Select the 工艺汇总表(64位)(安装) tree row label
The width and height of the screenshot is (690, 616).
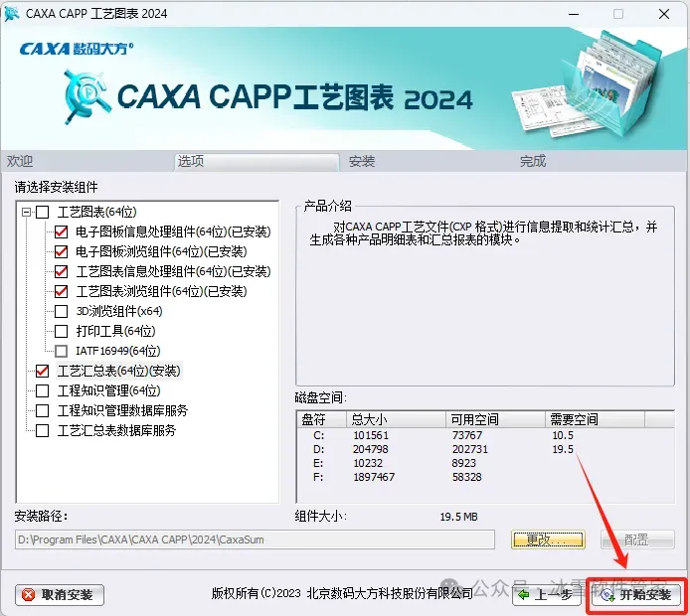pyautogui.click(x=119, y=371)
